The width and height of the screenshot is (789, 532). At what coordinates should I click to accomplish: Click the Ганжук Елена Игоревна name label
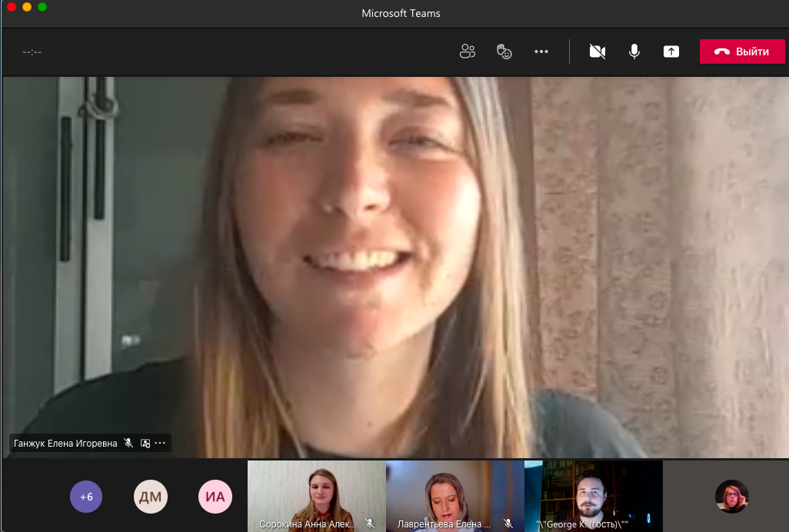[65, 444]
